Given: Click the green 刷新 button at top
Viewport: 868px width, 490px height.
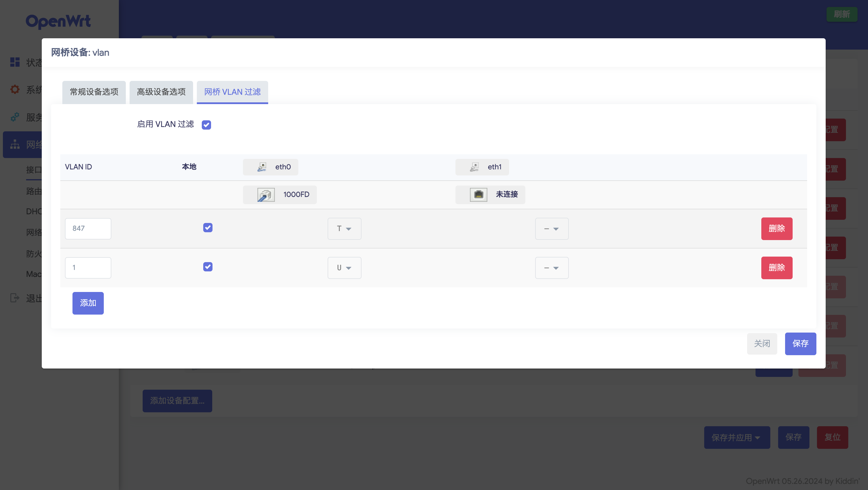Looking at the screenshot, I should point(842,14).
